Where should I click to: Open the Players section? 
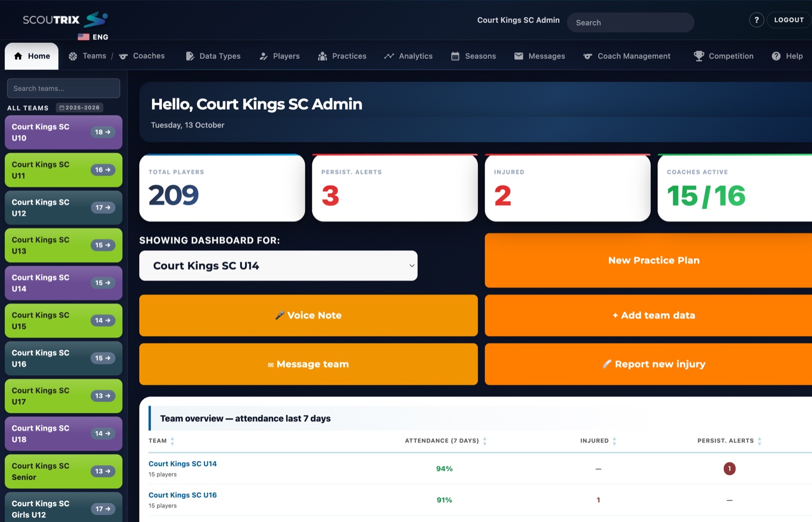(279, 56)
